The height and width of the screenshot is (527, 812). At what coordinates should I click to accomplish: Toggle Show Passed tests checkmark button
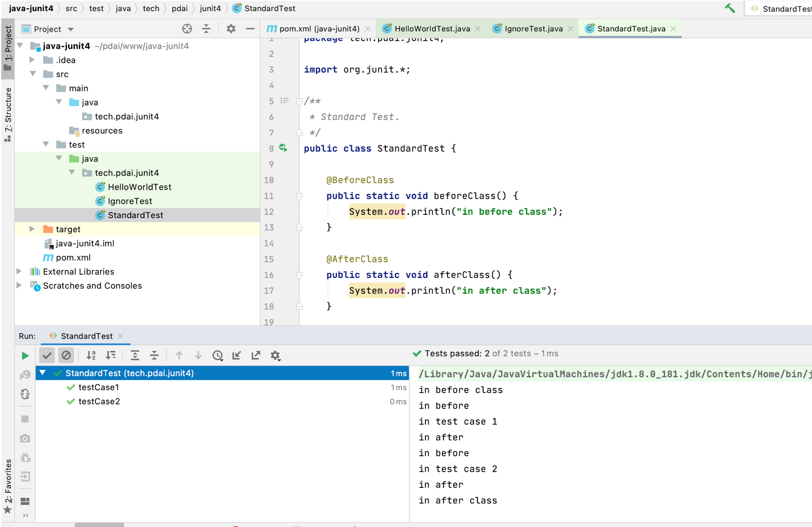pos(47,355)
